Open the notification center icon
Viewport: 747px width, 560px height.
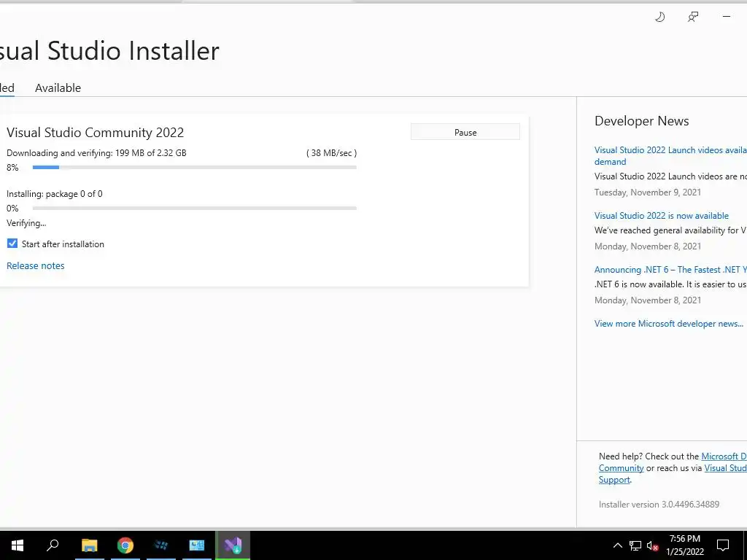(723, 545)
